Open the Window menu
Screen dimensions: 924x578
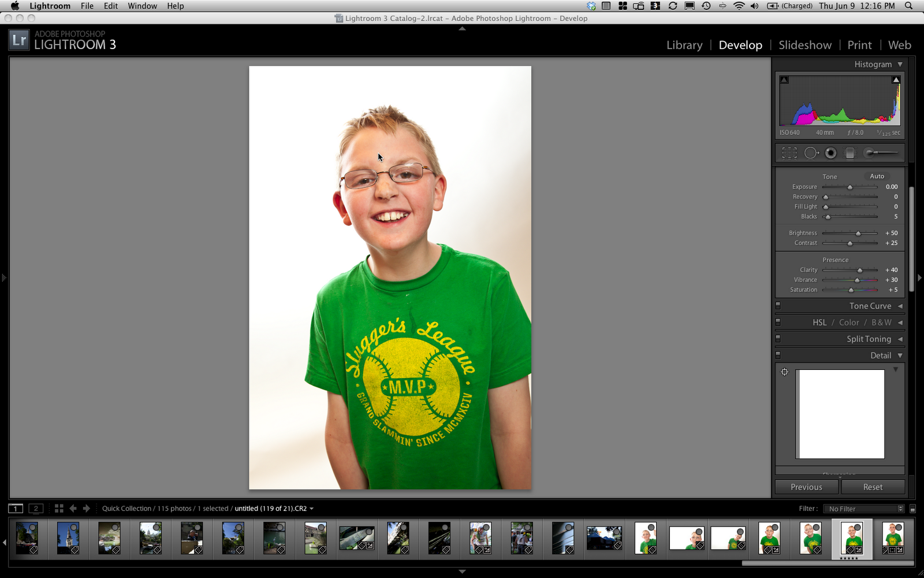(142, 6)
